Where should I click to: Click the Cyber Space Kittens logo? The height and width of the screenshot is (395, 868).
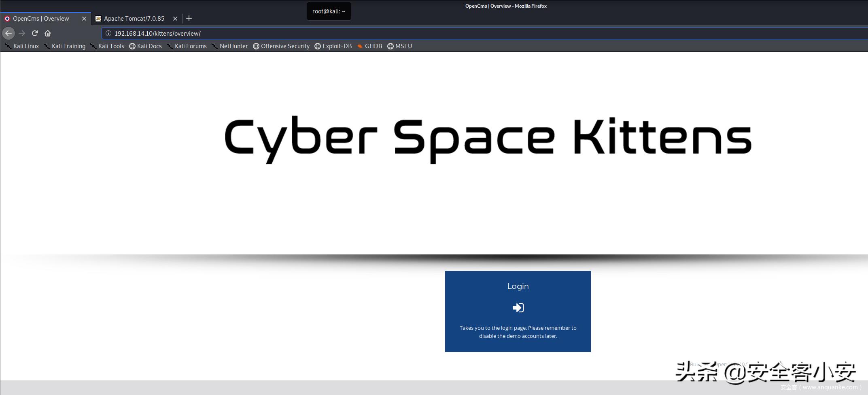click(488, 140)
